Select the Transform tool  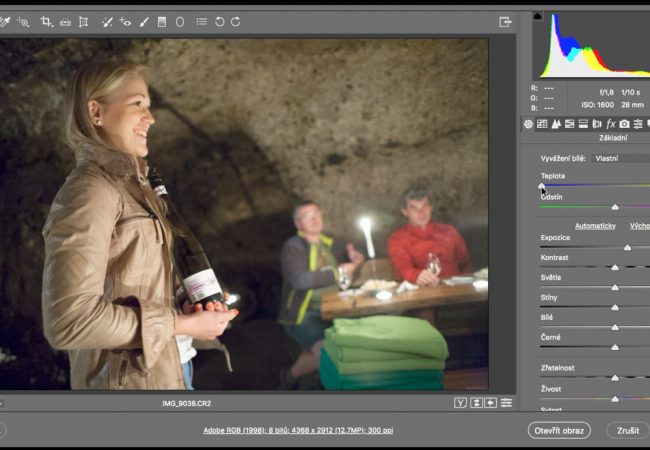pos(83,22)
